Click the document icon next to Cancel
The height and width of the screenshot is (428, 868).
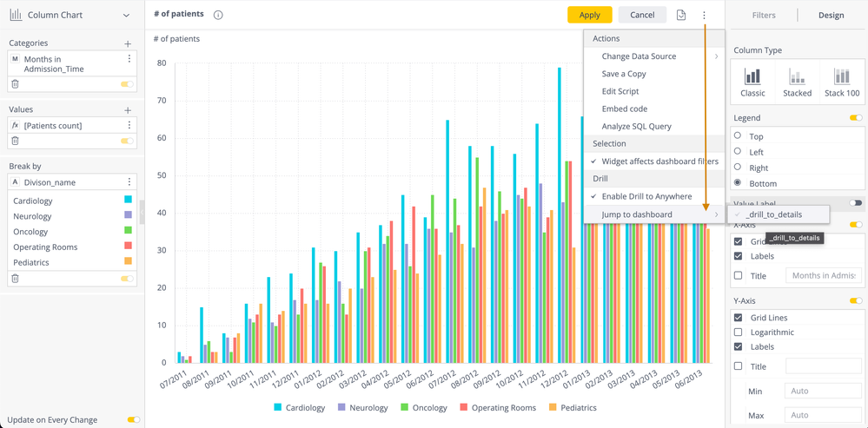(681, 15)
